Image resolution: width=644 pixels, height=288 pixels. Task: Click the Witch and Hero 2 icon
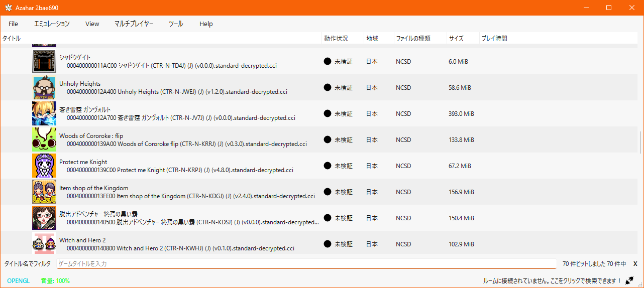[44, 243]
